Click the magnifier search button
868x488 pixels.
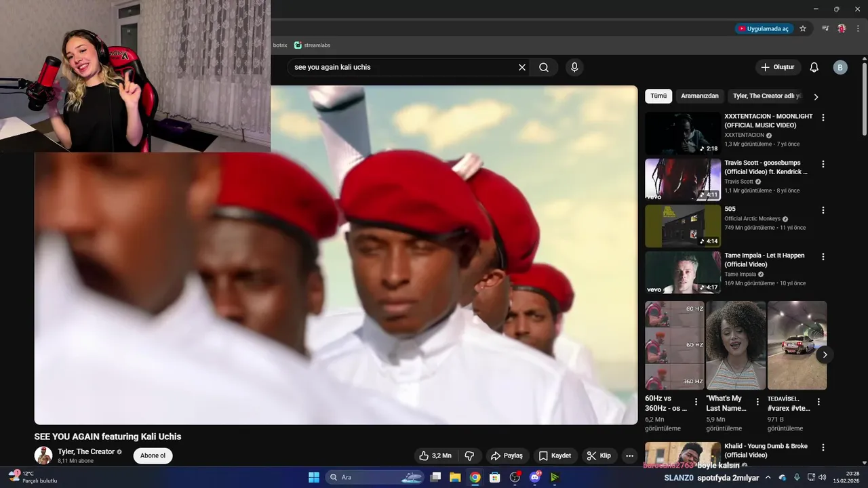click(x=544, y=67)
